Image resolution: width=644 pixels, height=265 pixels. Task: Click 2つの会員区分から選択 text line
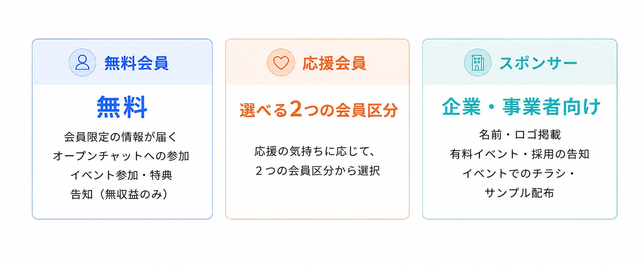(318, 171)
